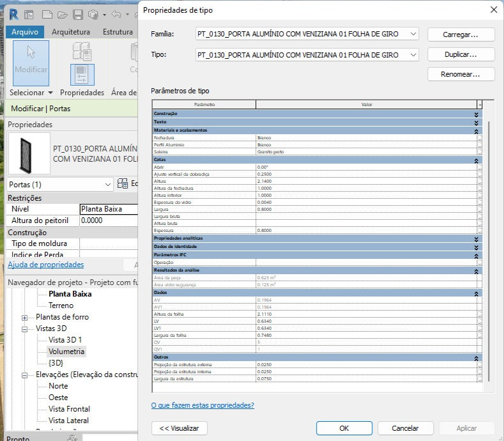This screenshot has height=441, width=504.
Task: Select Planta Baixa in project browser
Action: click(70, 293)
